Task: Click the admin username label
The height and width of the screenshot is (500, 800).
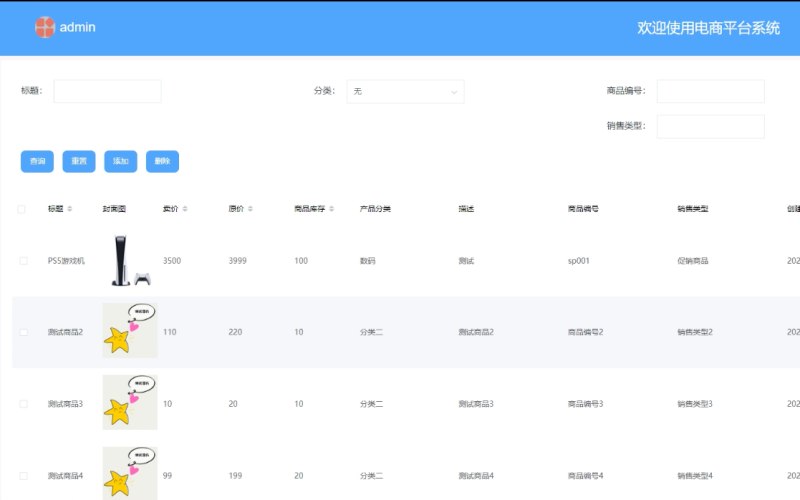Action: (x=78, y=27)
